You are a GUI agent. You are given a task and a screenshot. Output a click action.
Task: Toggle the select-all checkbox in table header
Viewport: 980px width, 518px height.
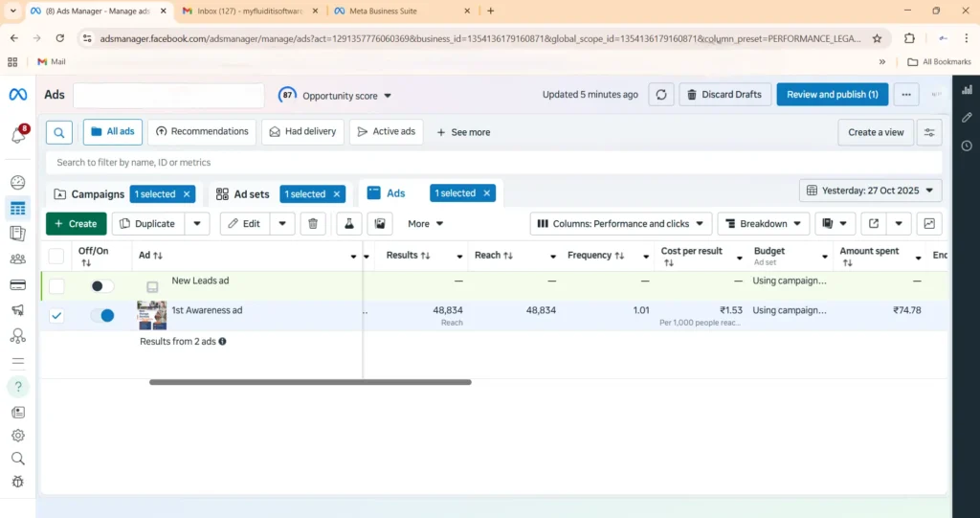point(56,256)
